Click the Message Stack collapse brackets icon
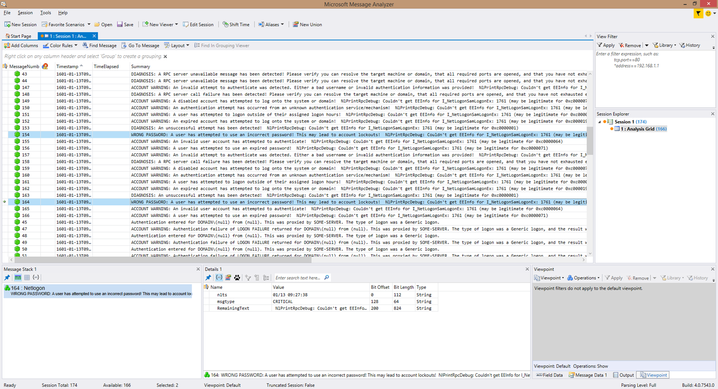Image resolution: width=718 pixels, height=389 pixels. point(36,277)
